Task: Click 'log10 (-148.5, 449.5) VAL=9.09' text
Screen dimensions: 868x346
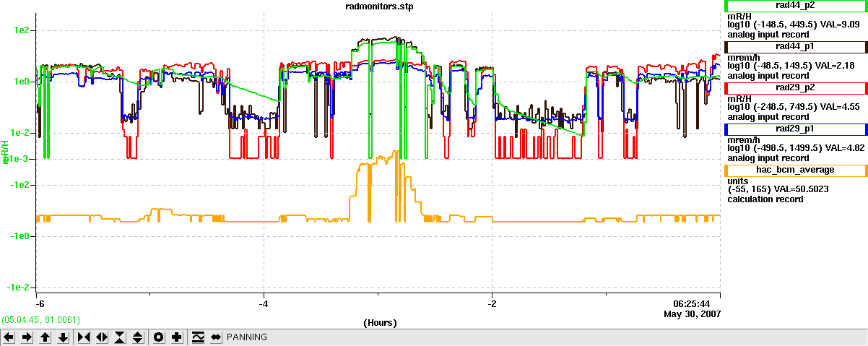Action: click(793, 25)
